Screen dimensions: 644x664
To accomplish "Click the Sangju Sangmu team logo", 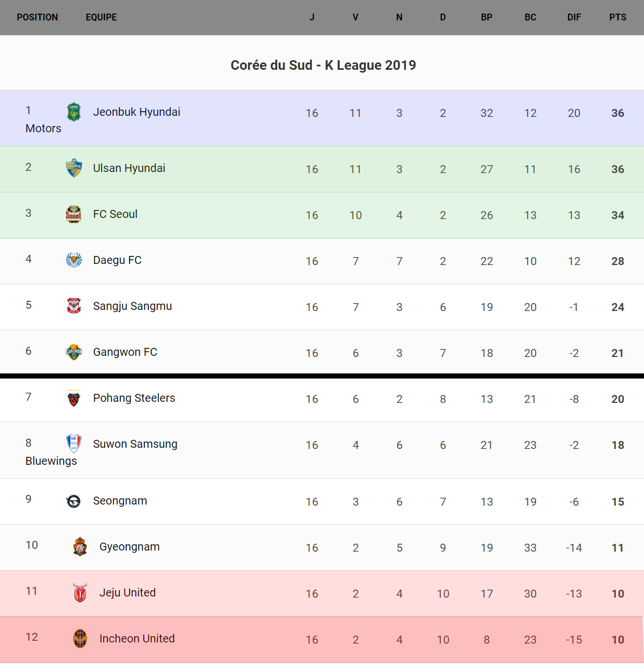I will [74, 306].
